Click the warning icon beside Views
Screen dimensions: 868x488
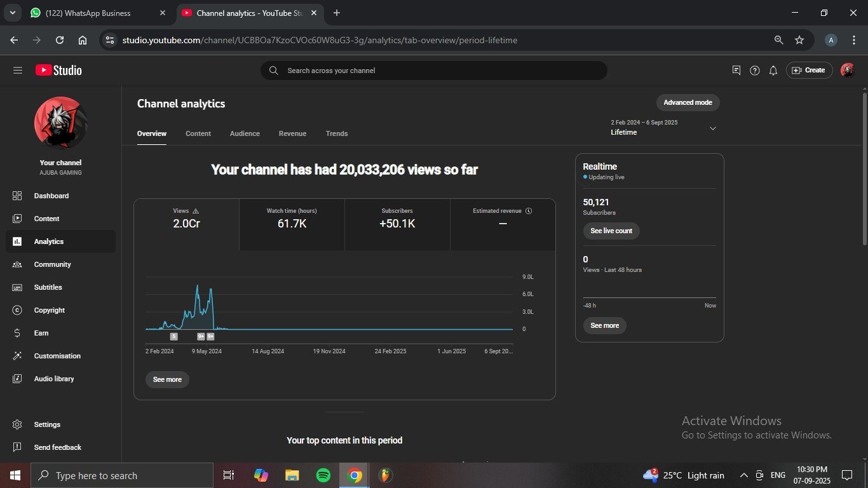click(196, 211)
